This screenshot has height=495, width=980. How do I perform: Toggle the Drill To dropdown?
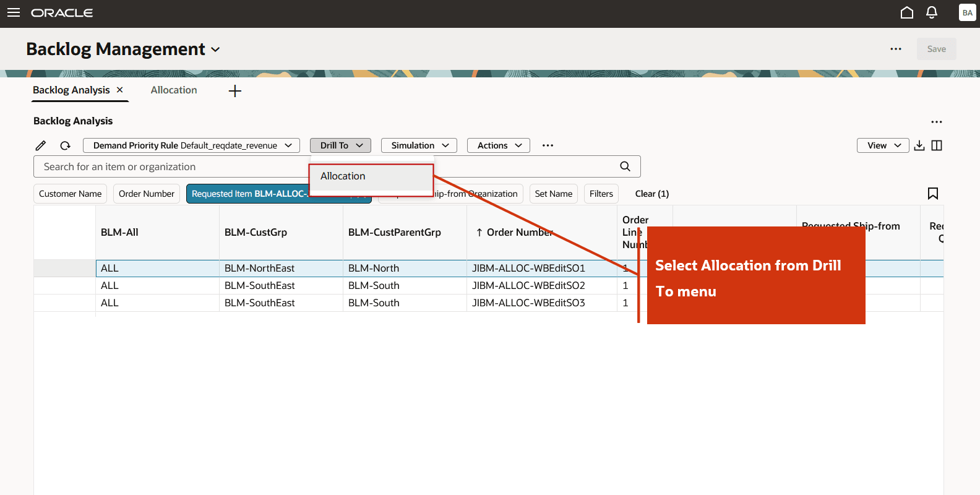pos(340,145)
